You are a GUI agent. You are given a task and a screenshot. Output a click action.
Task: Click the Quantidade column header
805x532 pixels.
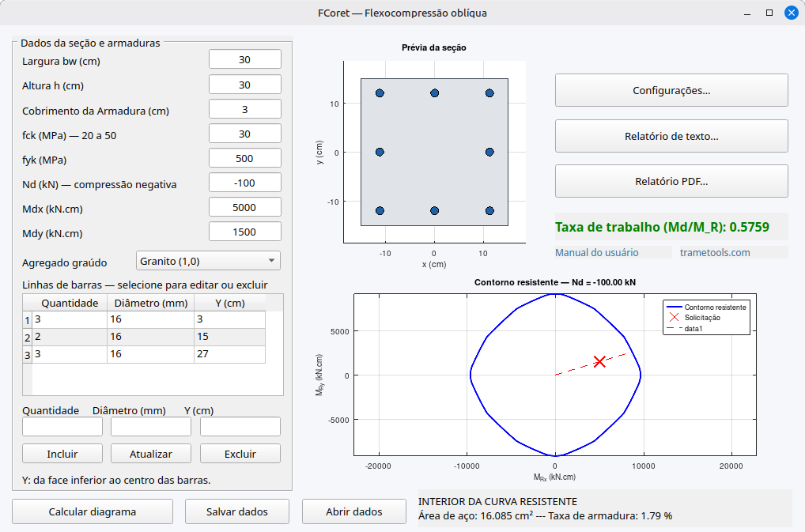click(x=70, y=303)
